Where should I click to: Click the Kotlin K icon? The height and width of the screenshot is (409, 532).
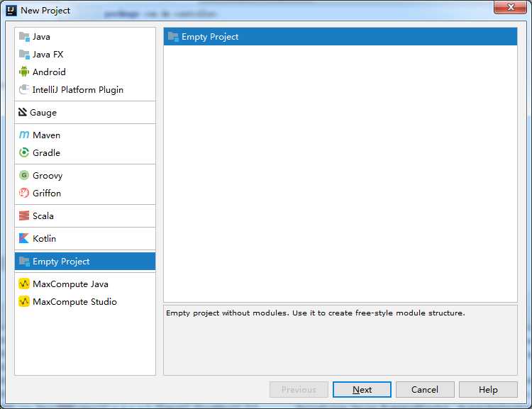click(24, 238)
